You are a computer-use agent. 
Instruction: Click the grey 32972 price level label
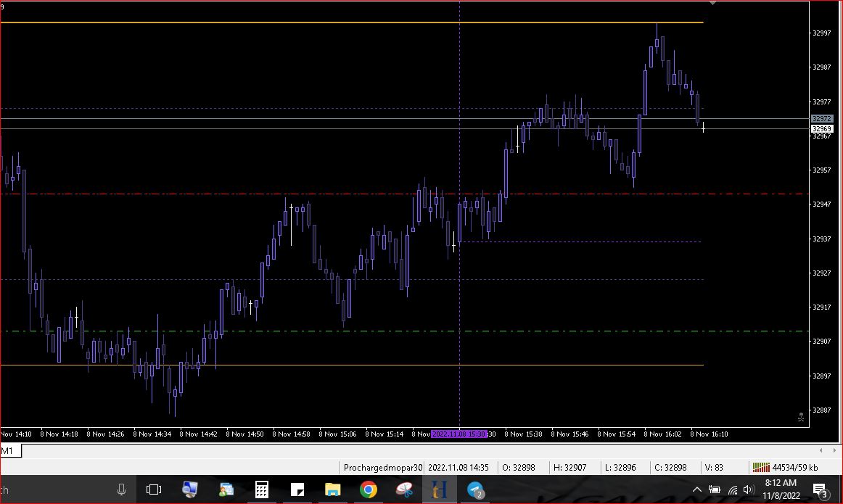pyautogui.click(x=821, y=119)
